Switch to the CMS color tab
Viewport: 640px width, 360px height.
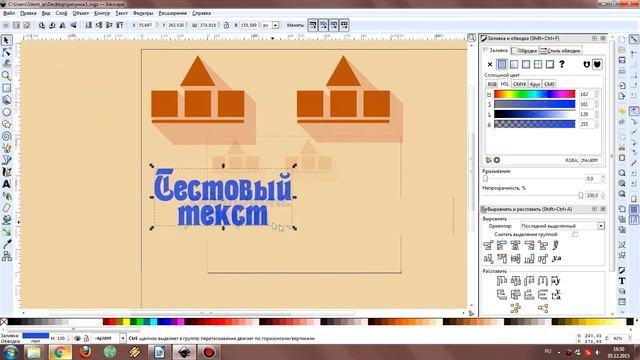[549, 84]
